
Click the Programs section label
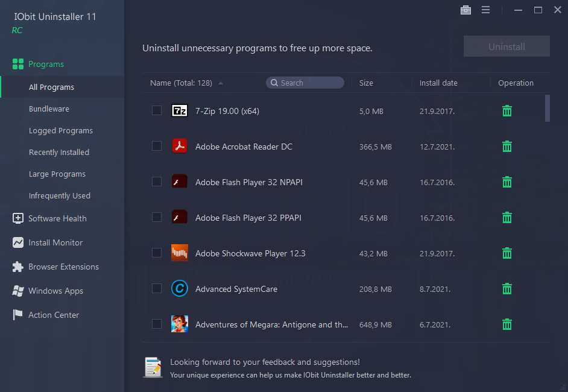(x=46, y=64)
